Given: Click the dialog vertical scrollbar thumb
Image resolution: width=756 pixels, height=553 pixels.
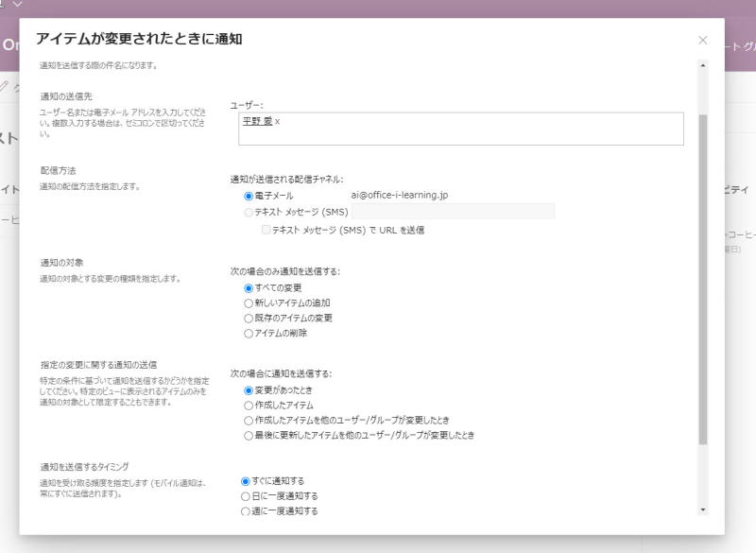Looking at the screenshot, I should (703, 280).
